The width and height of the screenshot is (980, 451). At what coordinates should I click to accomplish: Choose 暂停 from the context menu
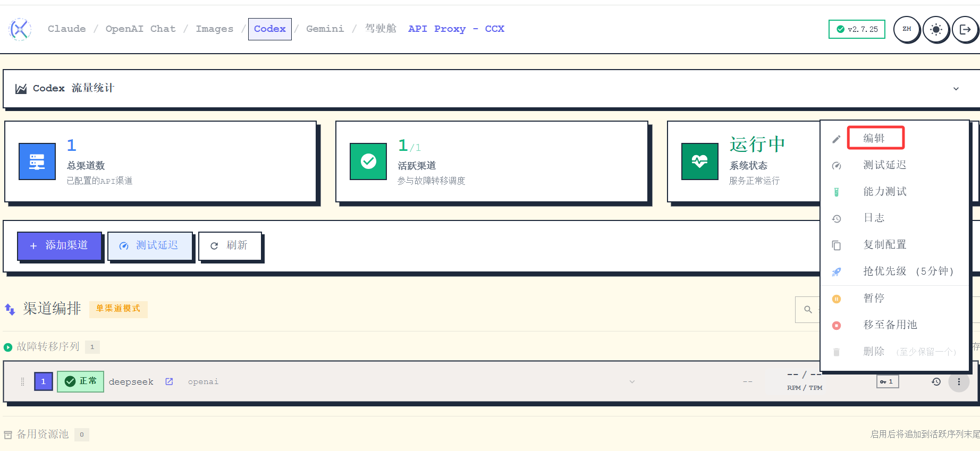pos(895,299)
